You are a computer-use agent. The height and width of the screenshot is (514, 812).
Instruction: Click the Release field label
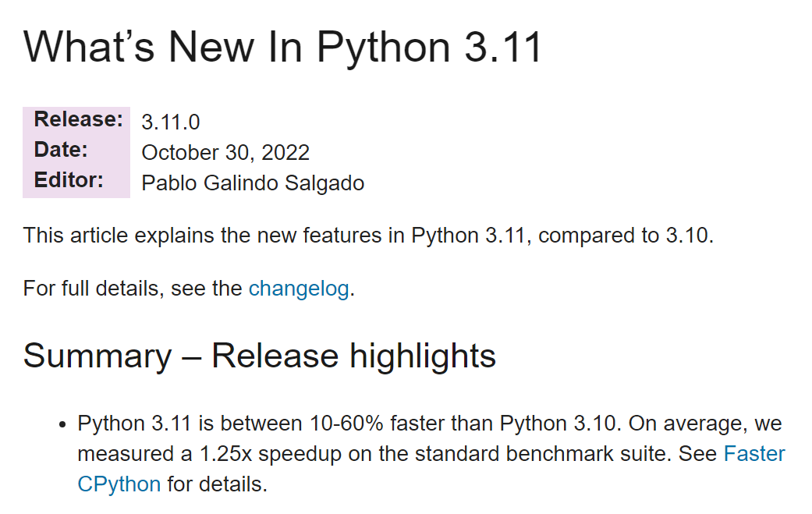tap(78, 120)
